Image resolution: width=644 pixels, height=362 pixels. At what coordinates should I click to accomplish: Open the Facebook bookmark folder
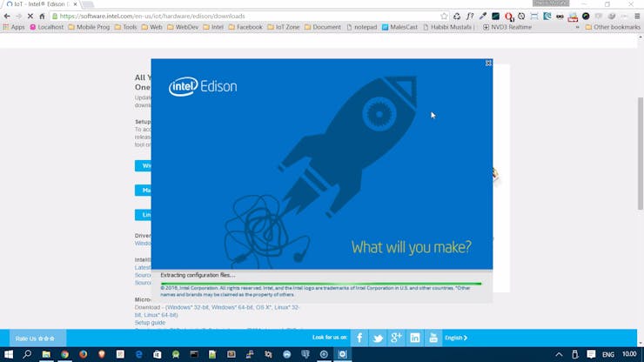tap(245, 27)
